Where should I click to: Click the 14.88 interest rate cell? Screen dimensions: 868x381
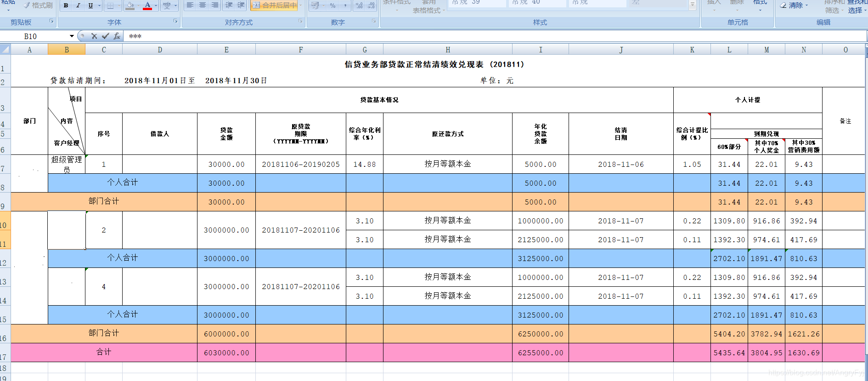365,164
